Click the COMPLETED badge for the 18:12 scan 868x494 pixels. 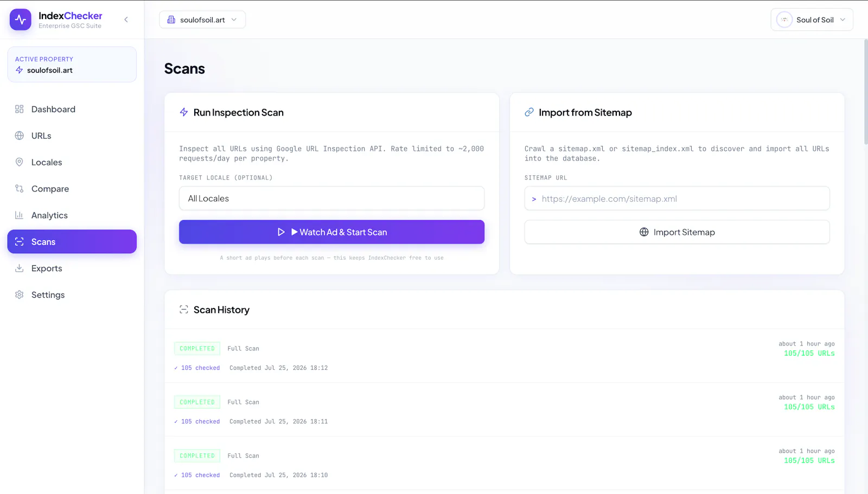click(197, 349)
